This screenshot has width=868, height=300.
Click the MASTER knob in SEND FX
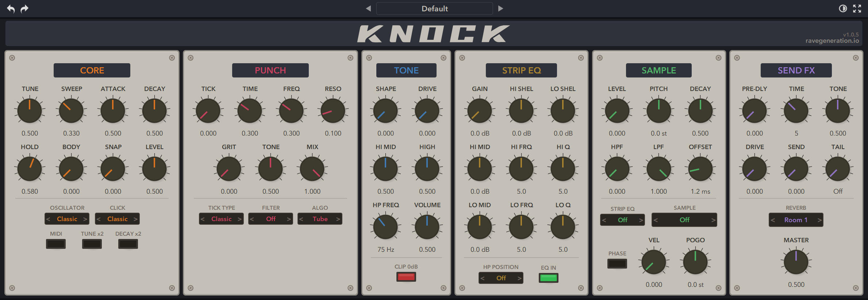coord(796,262)
